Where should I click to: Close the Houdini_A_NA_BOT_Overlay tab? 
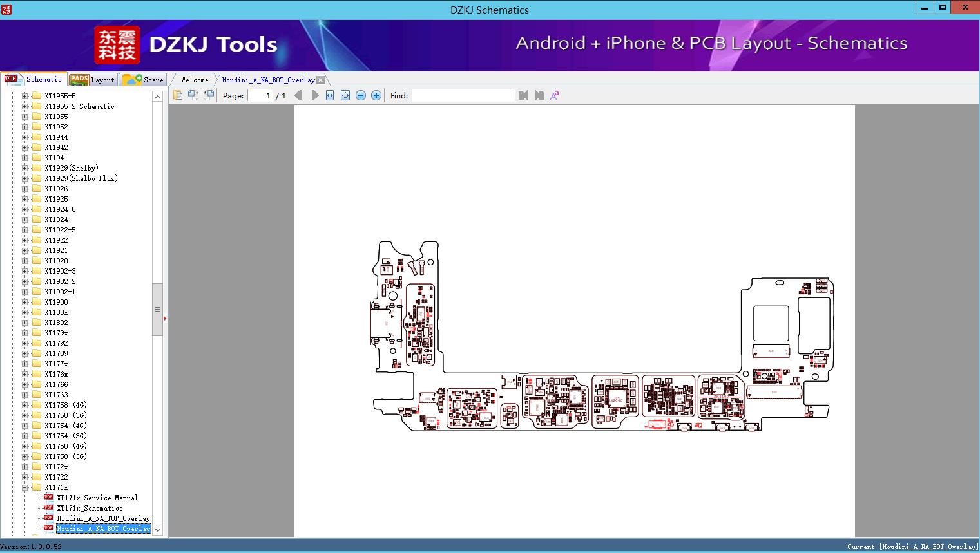click(321, 80)
